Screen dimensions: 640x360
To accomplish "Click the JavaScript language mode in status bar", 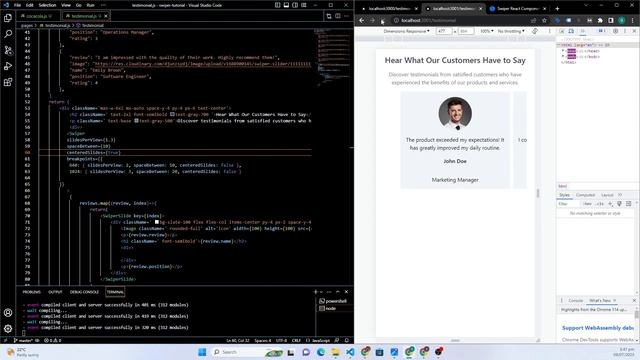I will (321, 340).
